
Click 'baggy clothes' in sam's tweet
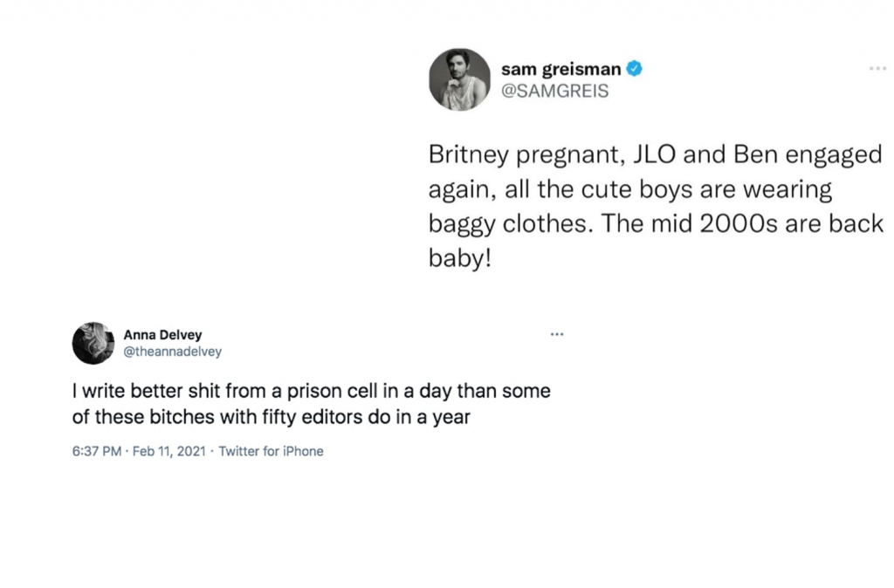pyautogui.click(x=507, y=224)
